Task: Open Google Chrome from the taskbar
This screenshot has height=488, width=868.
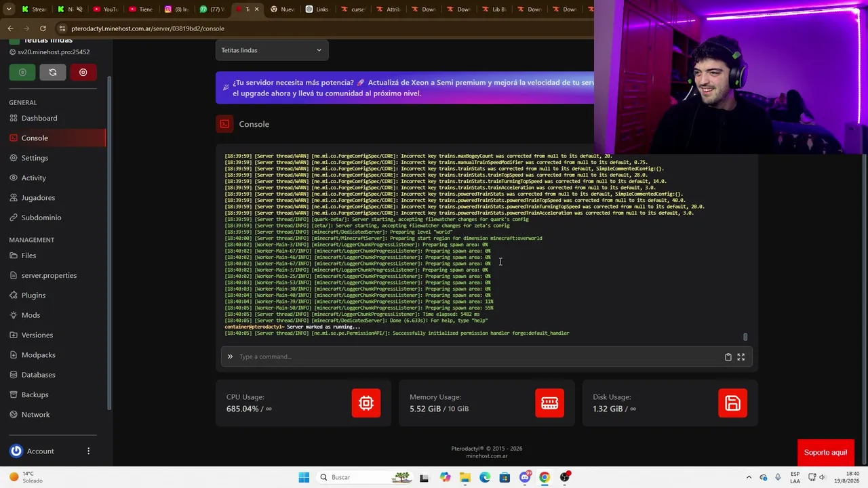Action: [545, 477]
